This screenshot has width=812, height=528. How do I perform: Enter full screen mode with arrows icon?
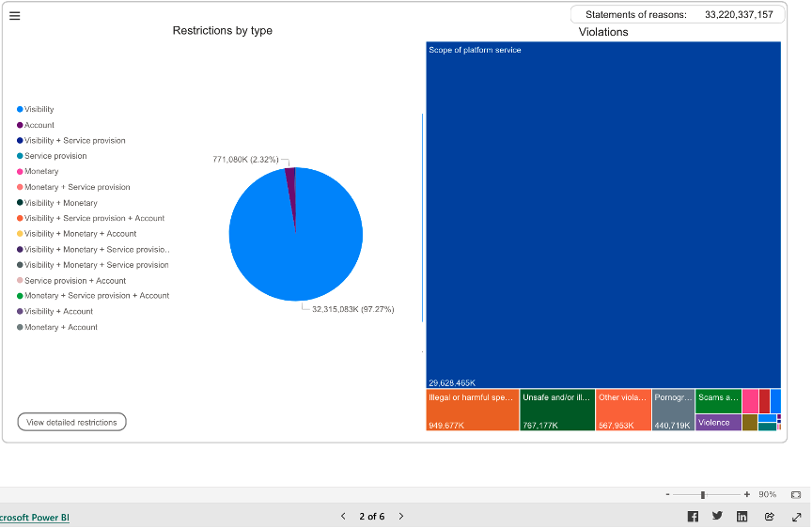click(x=796, y=517)
